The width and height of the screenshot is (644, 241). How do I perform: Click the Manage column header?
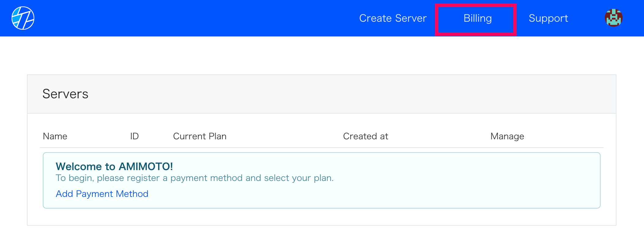click(507, 137)
